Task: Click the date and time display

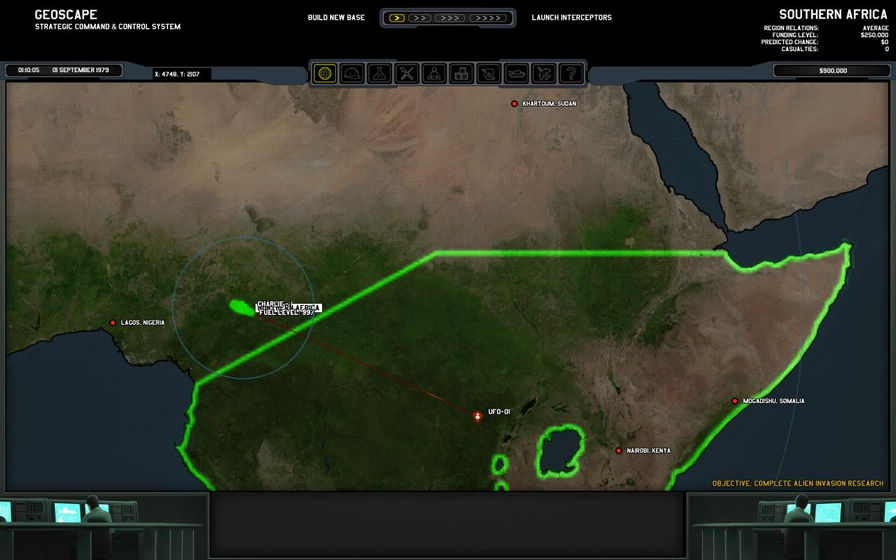Action: (x=63, y=70)
